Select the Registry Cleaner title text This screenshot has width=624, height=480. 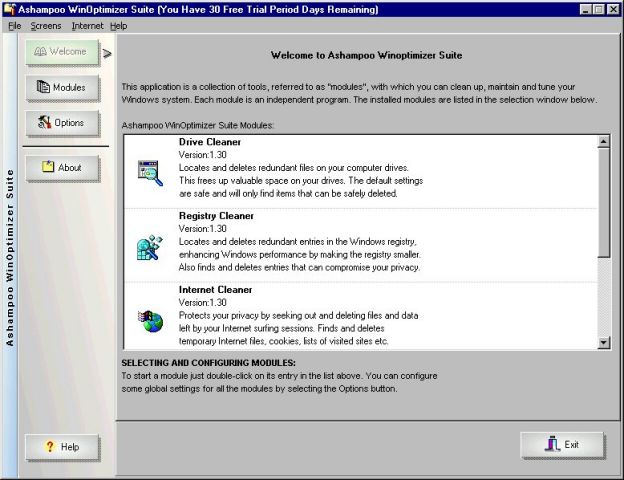216,216
